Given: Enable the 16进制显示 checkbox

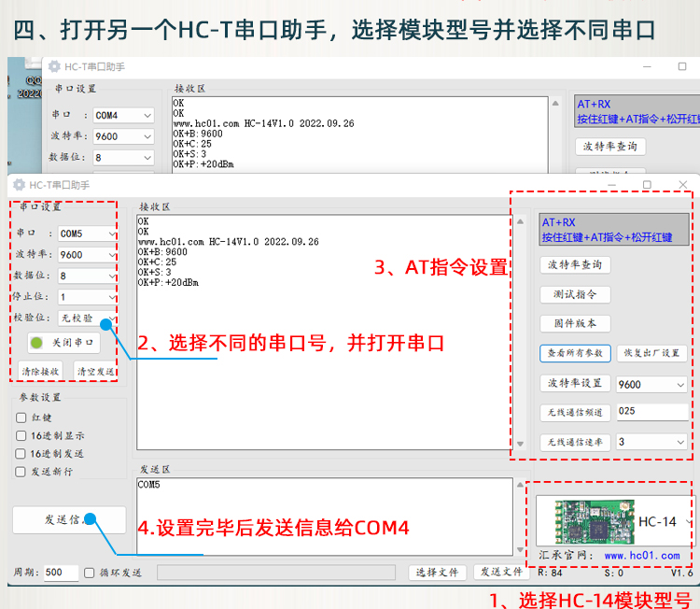Looking at the screenshot, I should [21, 435].
